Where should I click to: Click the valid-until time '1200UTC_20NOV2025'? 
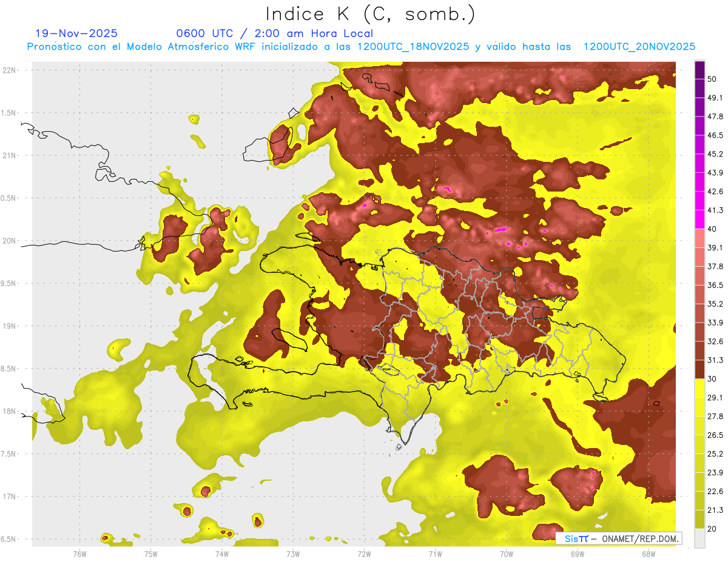(x=639, y=47)
